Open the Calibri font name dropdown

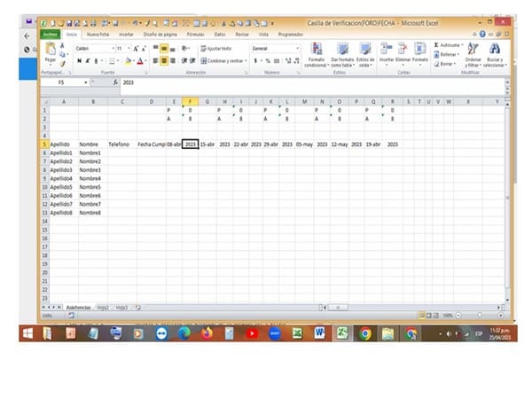[x=113, y=49]
